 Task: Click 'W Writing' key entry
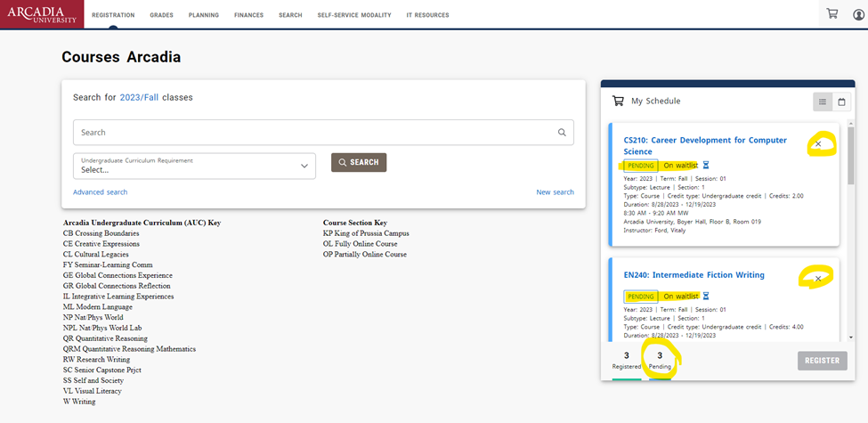pos(79,402)
